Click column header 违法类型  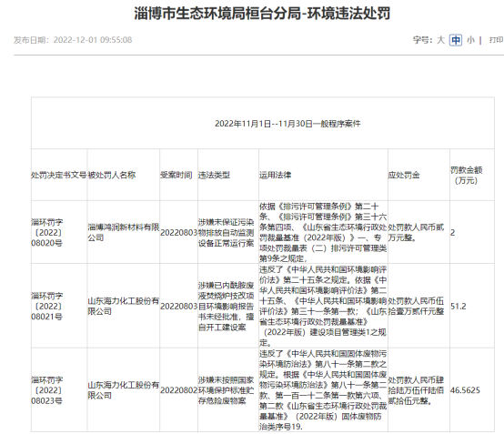pos(214,175)
